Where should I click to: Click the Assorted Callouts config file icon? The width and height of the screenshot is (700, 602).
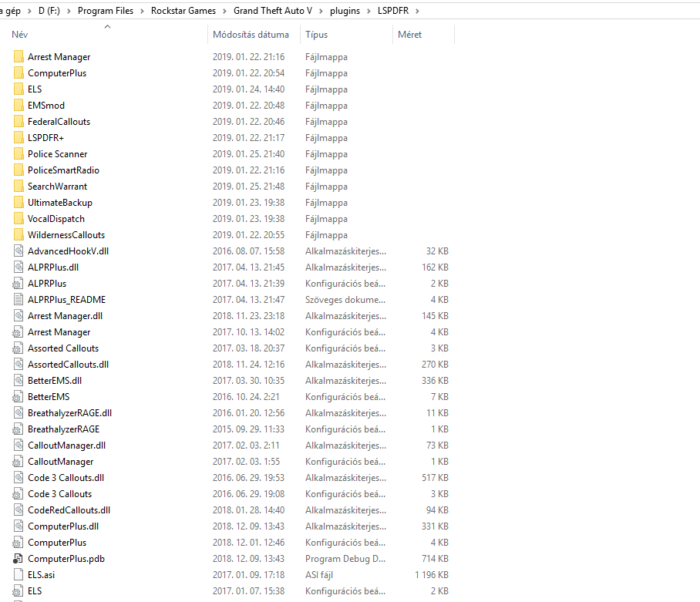18,348
